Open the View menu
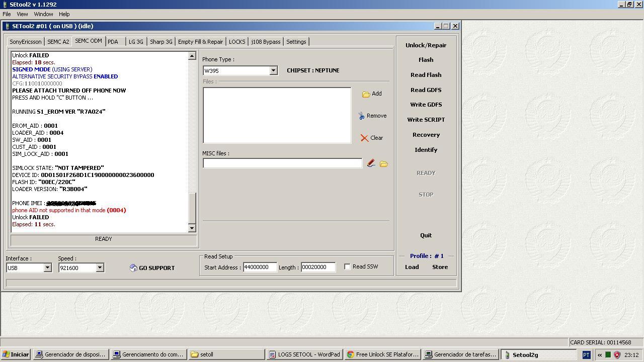 (22, 14)
